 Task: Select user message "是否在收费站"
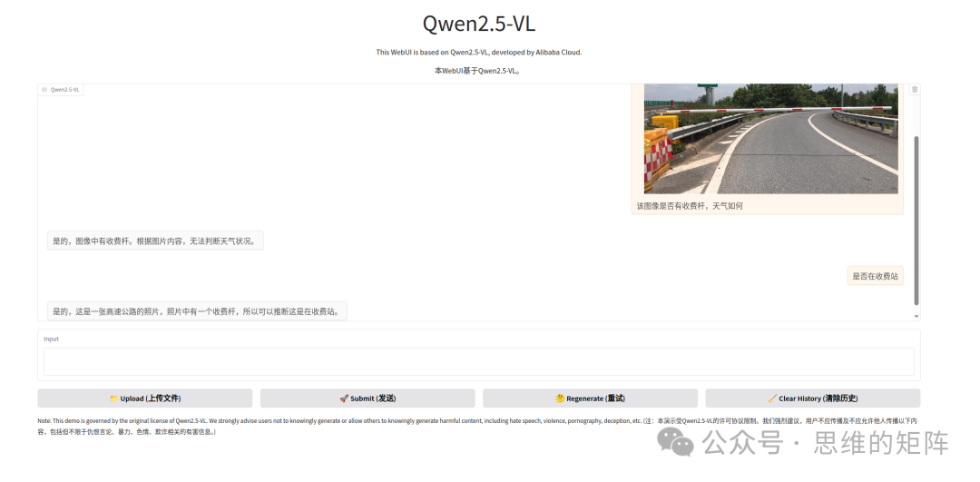pyautogui.click(x=875, y=276)
